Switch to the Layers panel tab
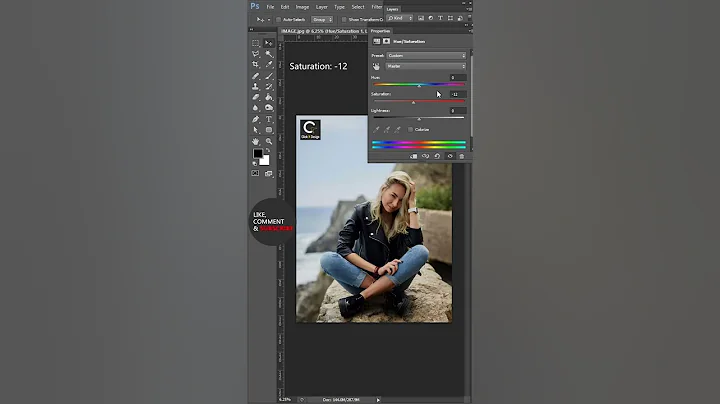The image size is (720, 404). click(x=392, y=9)
